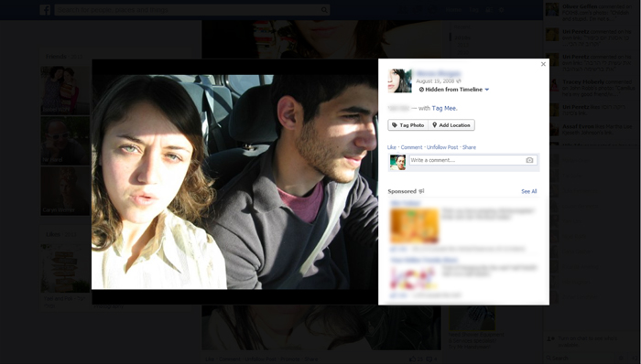Click the Comment link under the photo

[x=411, y=147]
